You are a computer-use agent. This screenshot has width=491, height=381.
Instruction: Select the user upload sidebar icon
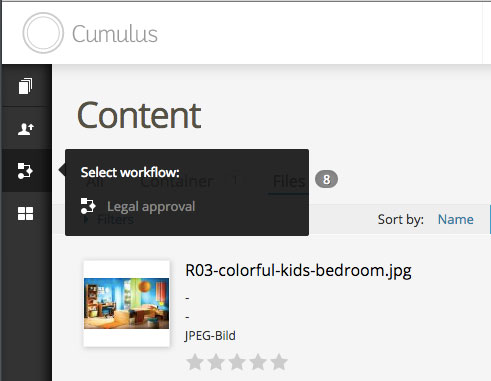pos(26,129)
